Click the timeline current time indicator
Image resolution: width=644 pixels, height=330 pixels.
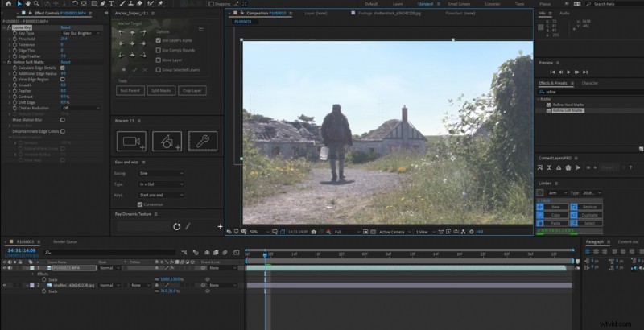265,255
